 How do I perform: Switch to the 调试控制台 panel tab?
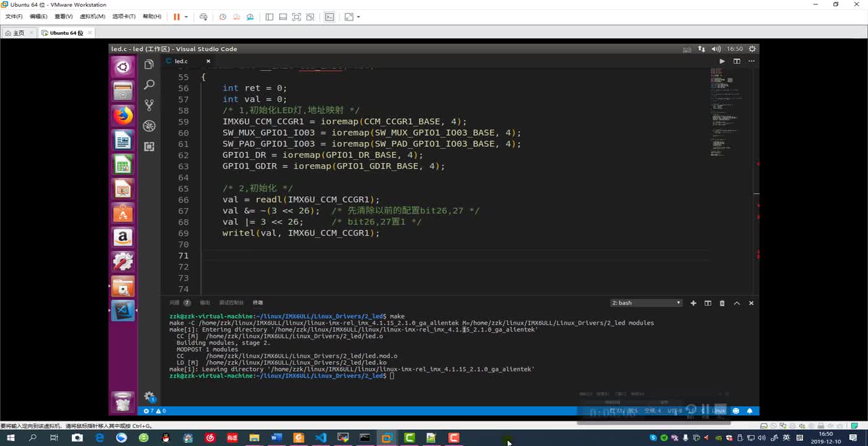tap(231, 303)
